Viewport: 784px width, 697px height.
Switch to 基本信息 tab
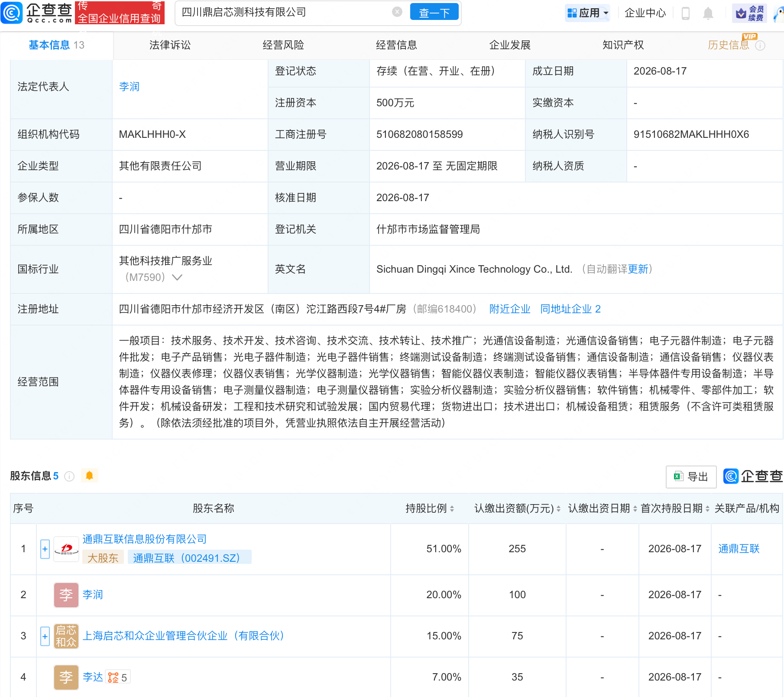point(56,45)
